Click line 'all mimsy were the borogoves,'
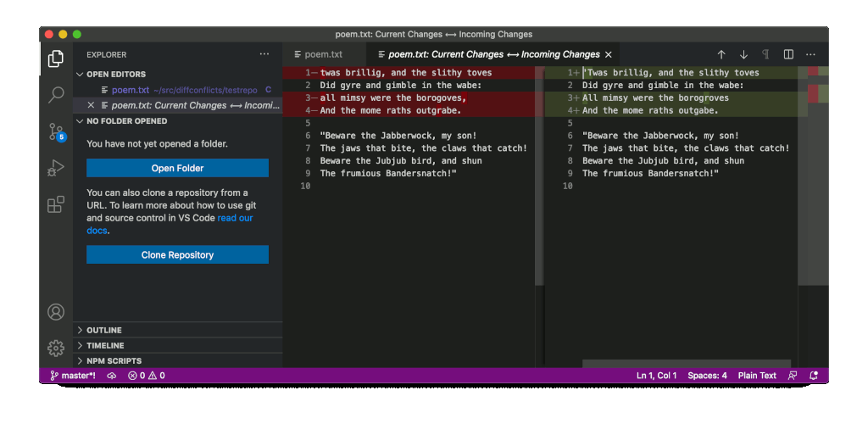 [393, 98]
